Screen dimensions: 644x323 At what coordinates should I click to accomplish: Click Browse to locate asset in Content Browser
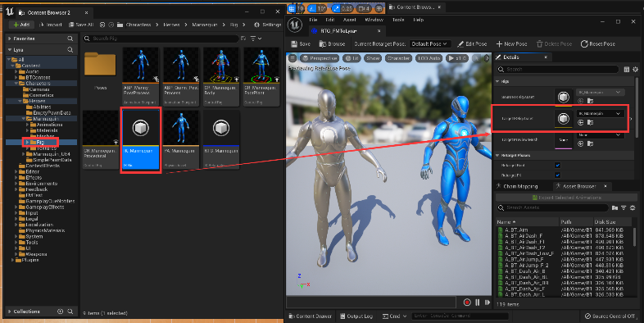[x=333, y=44]
